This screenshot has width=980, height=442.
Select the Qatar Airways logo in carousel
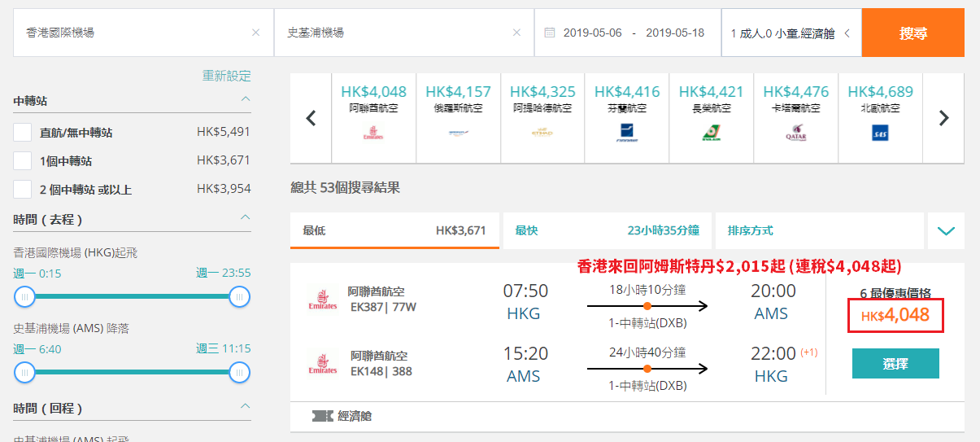pyautogui.click(x=796, y=133)
